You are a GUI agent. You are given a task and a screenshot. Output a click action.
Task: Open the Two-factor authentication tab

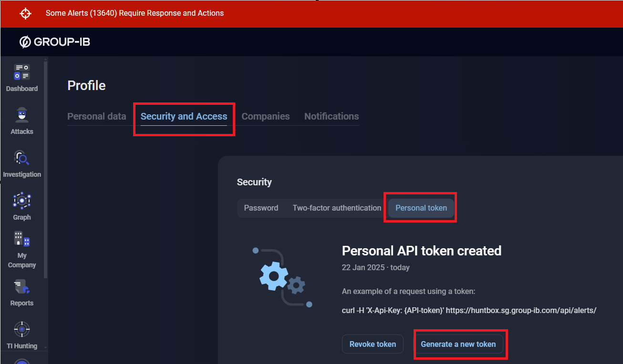click(x=337, y=208)
